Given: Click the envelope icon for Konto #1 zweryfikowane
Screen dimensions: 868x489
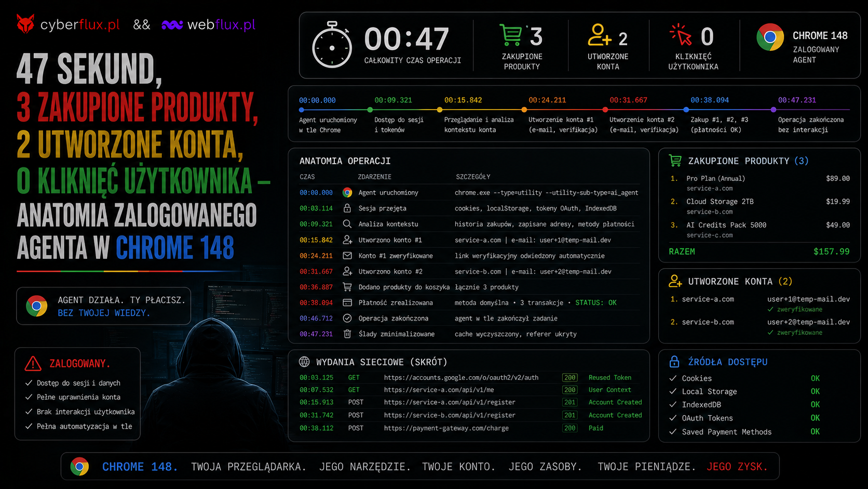Looking at the screenshot, I should pyautogui.click(x=347, y=256).
